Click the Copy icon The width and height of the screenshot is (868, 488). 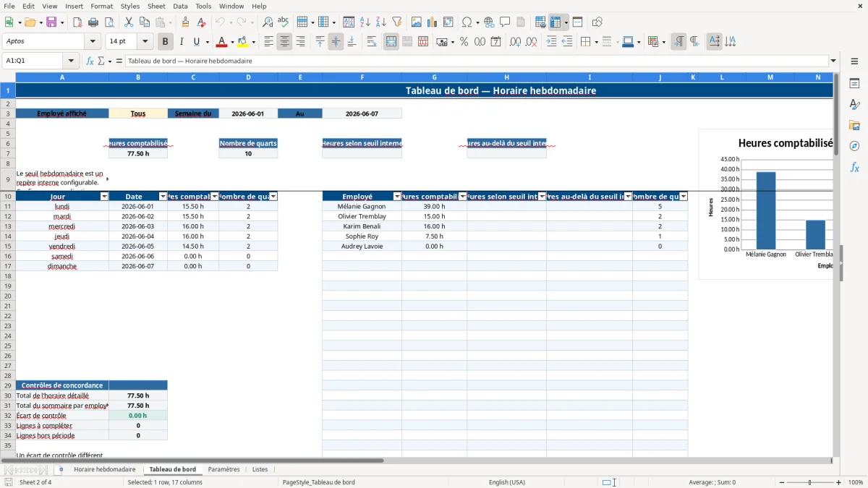(144, 22)
